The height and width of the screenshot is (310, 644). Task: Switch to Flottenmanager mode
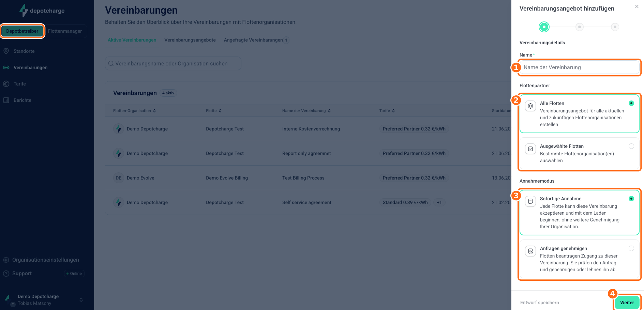[x=65, y=31]
